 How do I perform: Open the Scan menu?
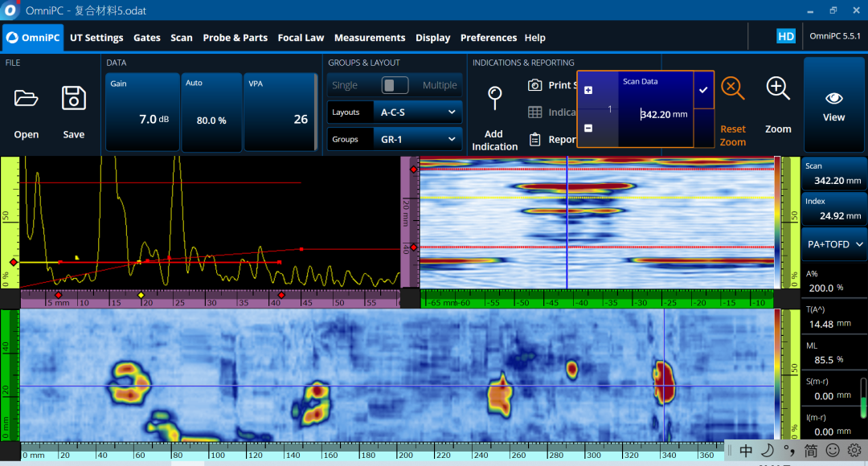pyautogui.click(x=182, y=38)
